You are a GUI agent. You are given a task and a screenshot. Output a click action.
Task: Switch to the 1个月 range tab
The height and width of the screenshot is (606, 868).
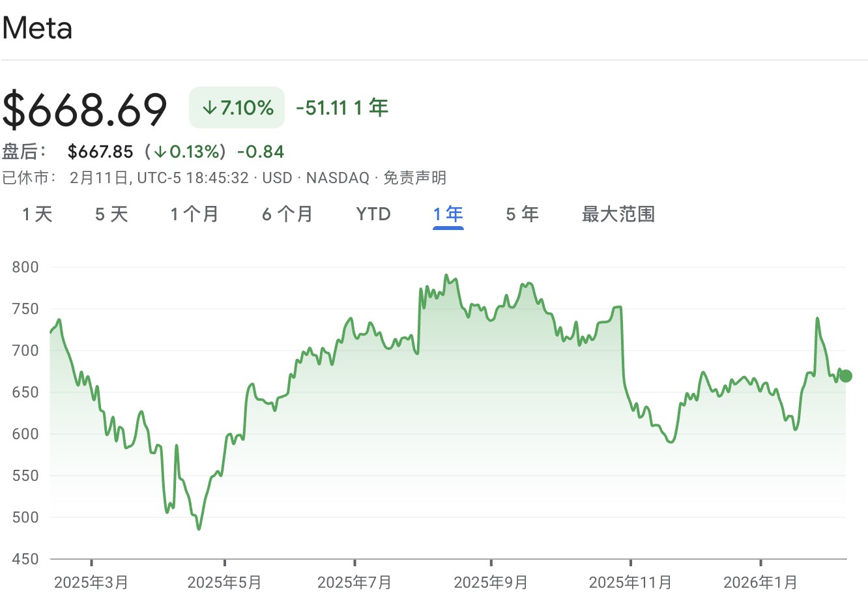tap(194, 214)
